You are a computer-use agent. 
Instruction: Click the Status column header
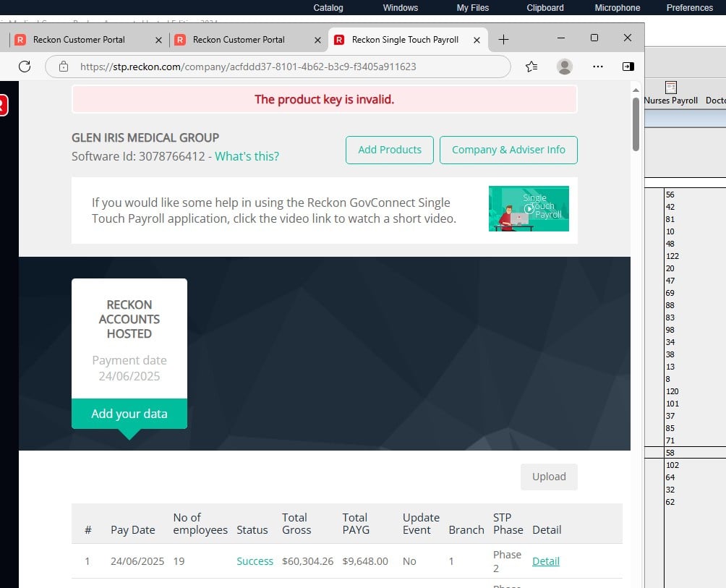coord(252,530)
